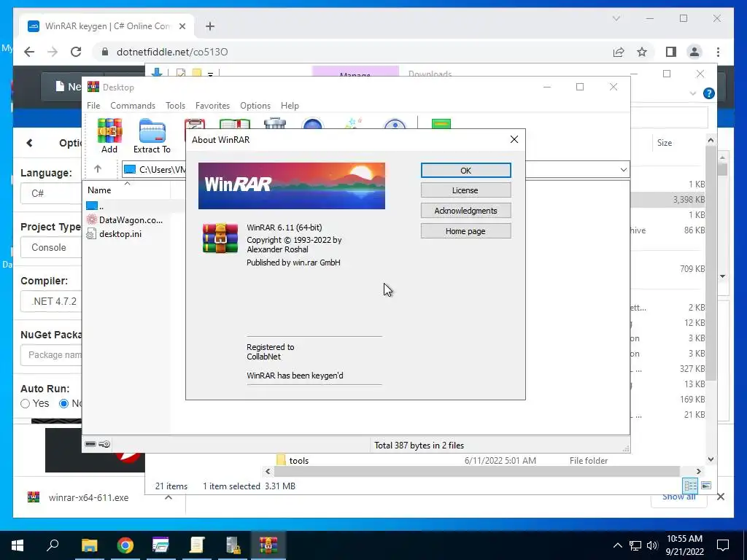This screenshot has width=747, height=560.
Task: Open Chrome profile avatar menu
Action: click(694, 52)
